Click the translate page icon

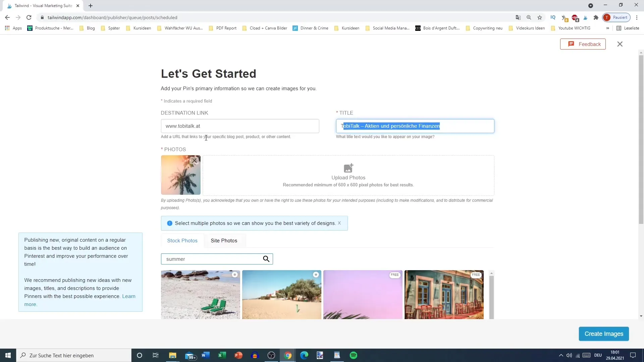click(518, 17)
